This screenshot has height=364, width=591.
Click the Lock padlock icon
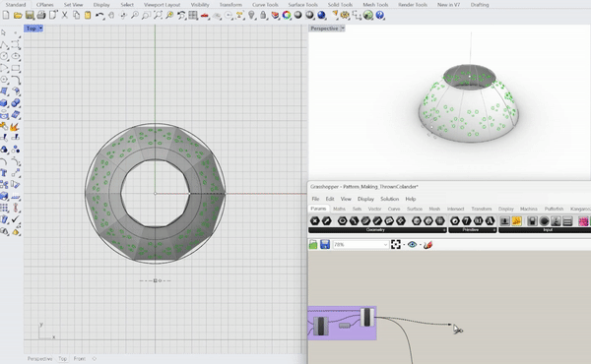coord(263,16)
